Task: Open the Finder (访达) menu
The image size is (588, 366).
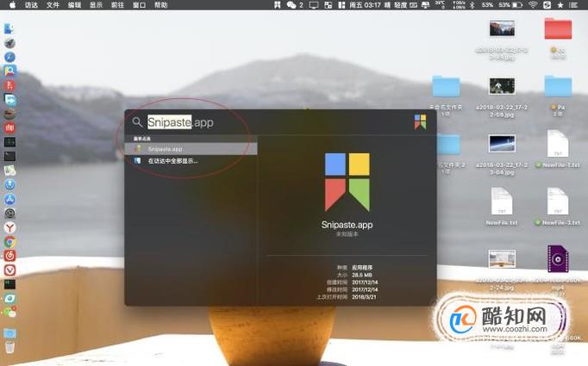Action: coord(31,5)
